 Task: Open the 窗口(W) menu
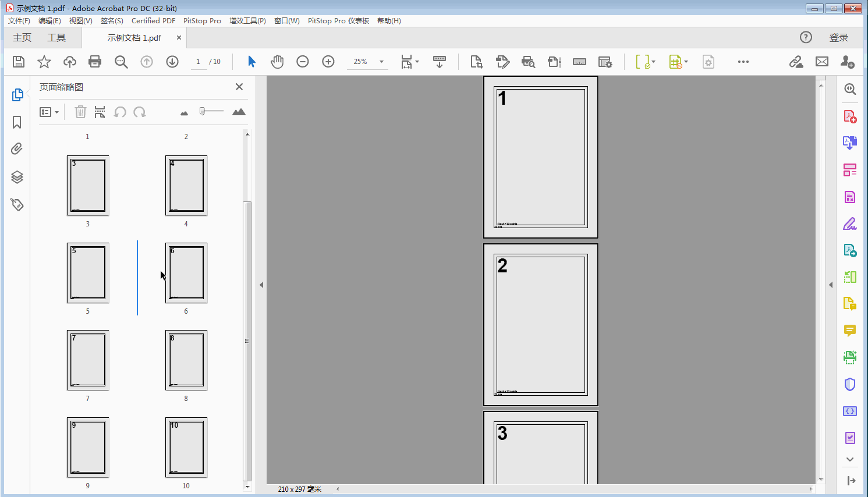pyautogui.click(x=286, y=20)
